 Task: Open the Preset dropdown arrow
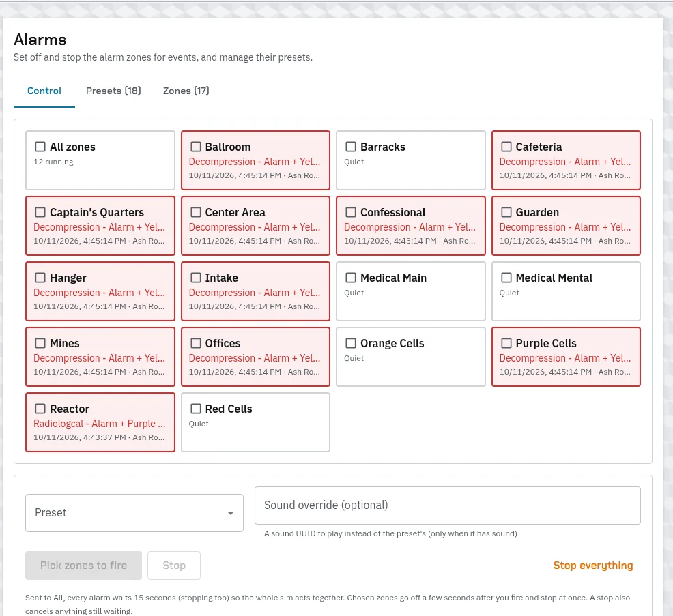click(231, 513)
